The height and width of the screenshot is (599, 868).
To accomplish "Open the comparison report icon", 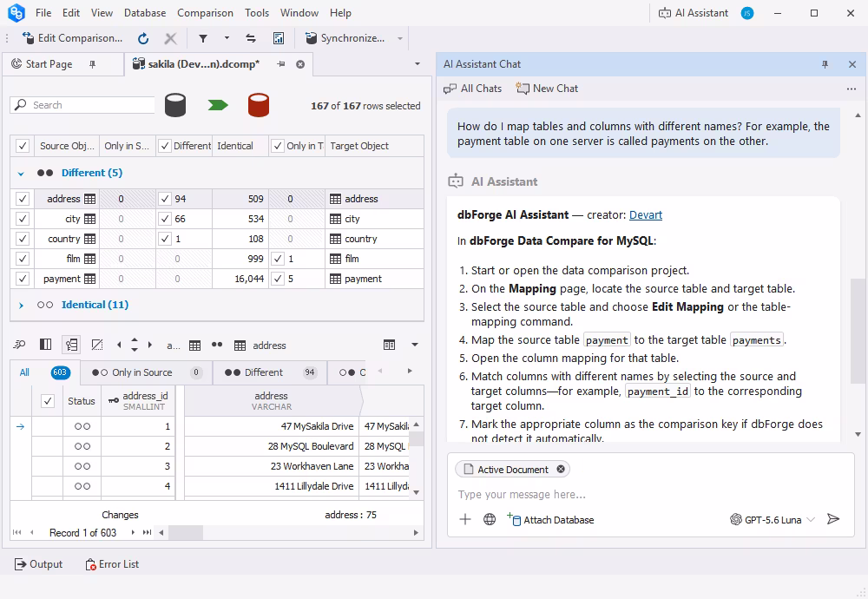I will tap(279, 38).
